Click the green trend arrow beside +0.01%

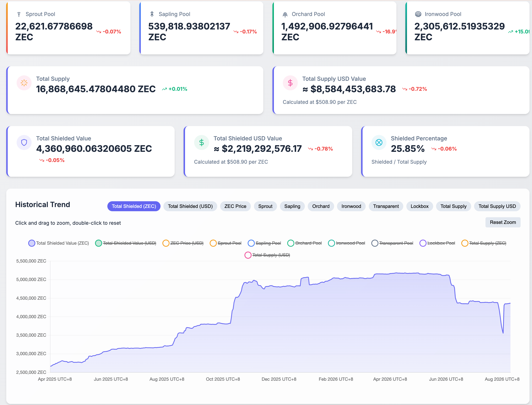pyautogui.click(x=164, y=89)
